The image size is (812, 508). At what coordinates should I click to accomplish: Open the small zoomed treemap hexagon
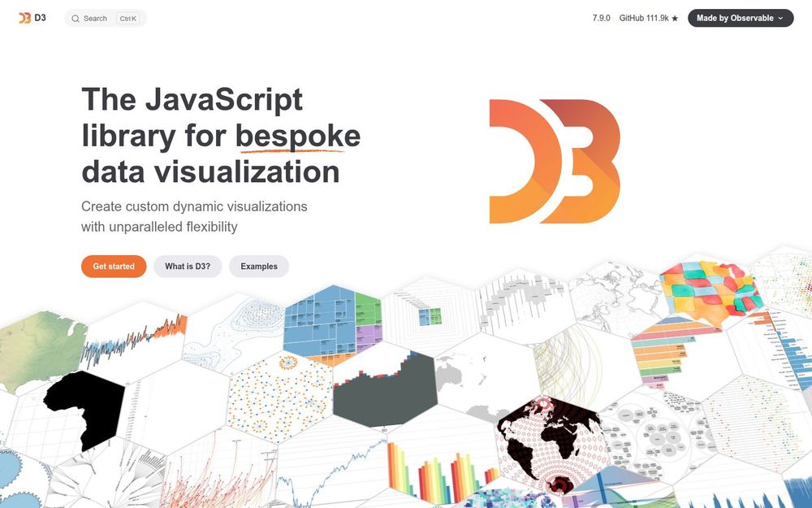[x=431, y=316]
